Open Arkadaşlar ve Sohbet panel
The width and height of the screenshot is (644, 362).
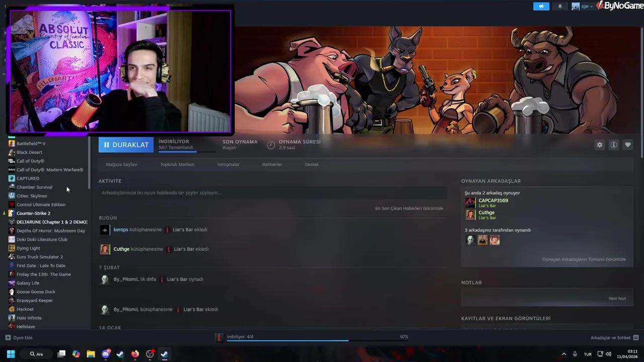point(614,338)
